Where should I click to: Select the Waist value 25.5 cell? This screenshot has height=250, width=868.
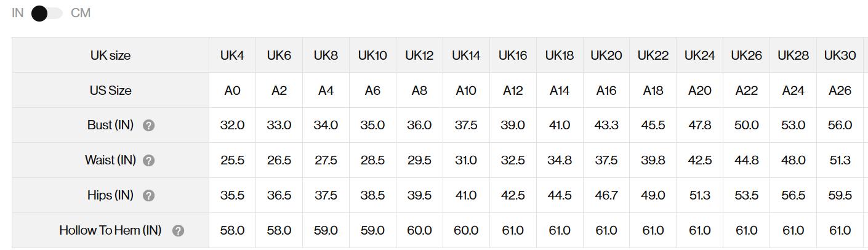[x=232, y=161]
